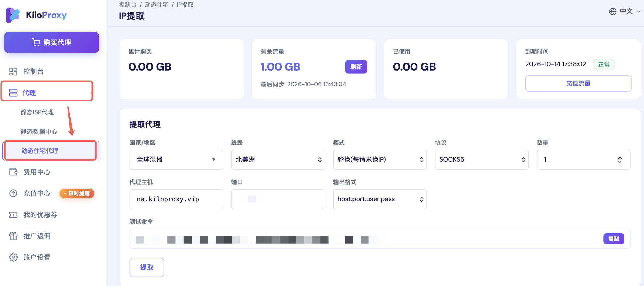Image resolution: width=644 pixels, height=286 pixels.
Task: Click the 已使用 0.00 GB value
Action: point(414,67)
